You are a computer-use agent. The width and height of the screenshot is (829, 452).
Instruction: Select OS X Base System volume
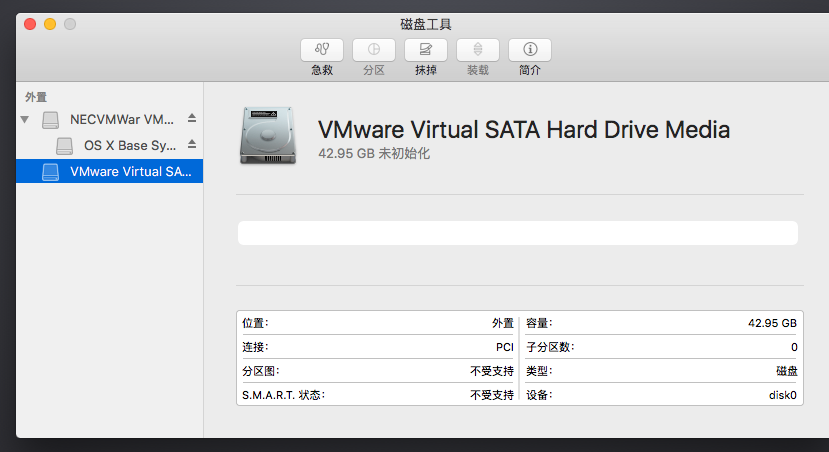tap(129, 145)
